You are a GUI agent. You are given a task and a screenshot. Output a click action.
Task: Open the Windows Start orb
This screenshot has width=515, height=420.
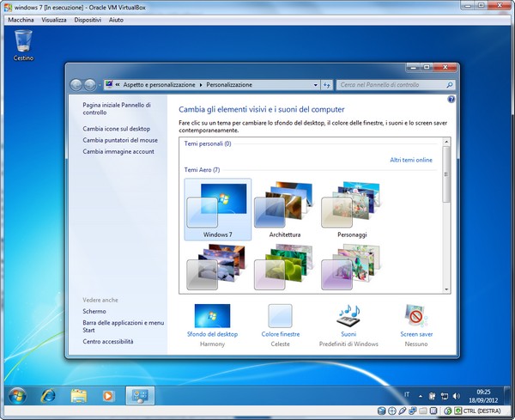[x=17, y=396]
